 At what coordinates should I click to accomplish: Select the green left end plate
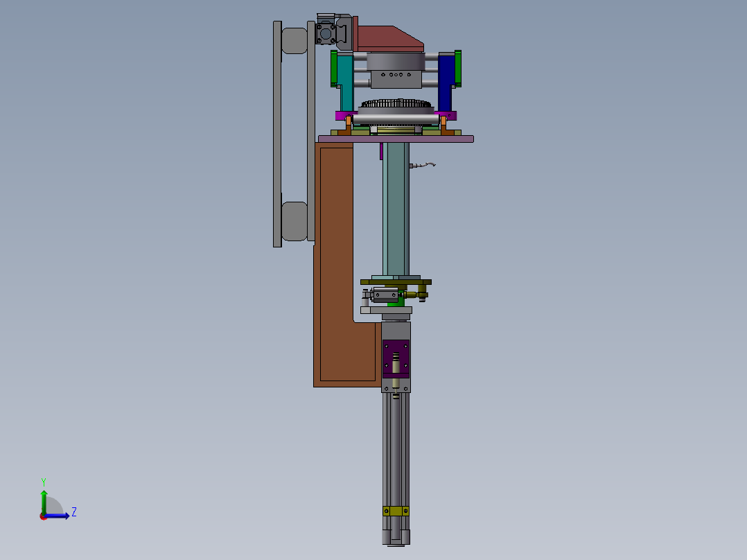point(334,68)
